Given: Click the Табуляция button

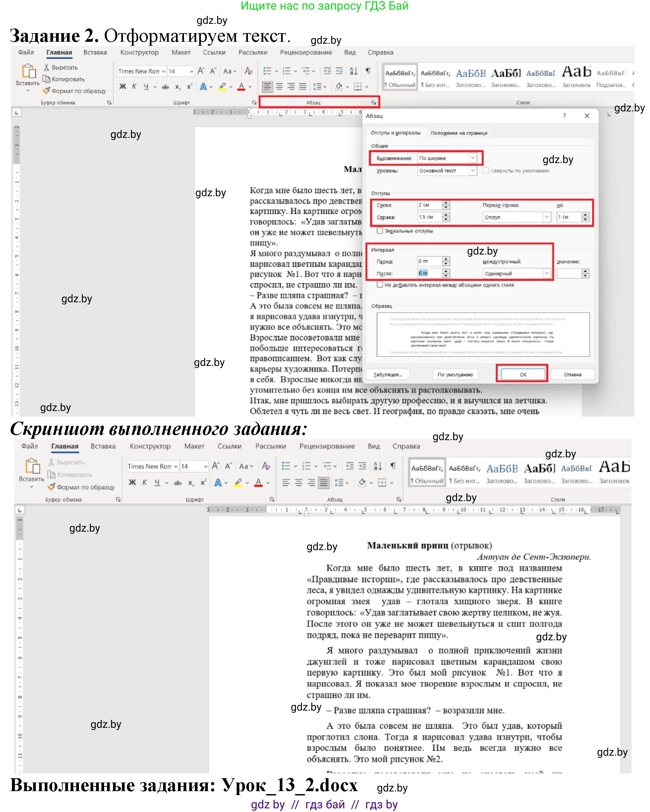Looking at the screenshot, I should pyautogui.click(x=387, y=375).
